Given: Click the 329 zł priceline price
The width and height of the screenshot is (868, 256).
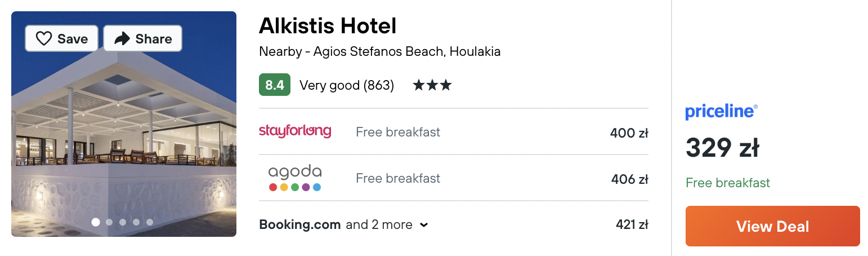Looking at the screenshot, I should (x=722, y=148).
